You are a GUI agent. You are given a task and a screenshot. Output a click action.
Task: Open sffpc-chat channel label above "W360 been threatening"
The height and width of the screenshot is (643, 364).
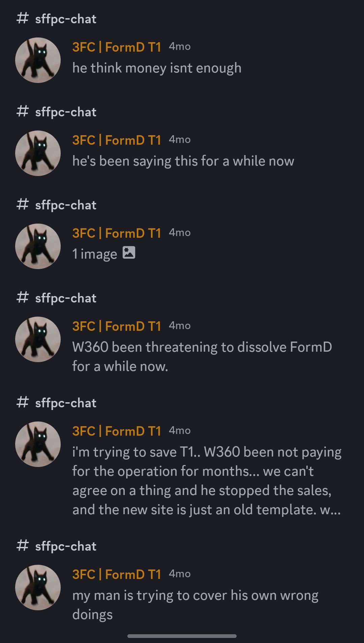pyautogui.click(x=66, y=298)
